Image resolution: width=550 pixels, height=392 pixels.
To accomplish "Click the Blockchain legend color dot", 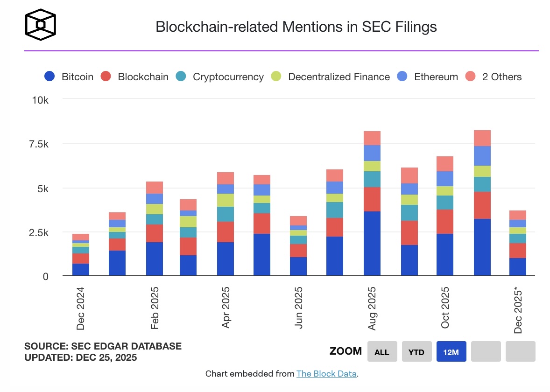I will coord(106,76).
